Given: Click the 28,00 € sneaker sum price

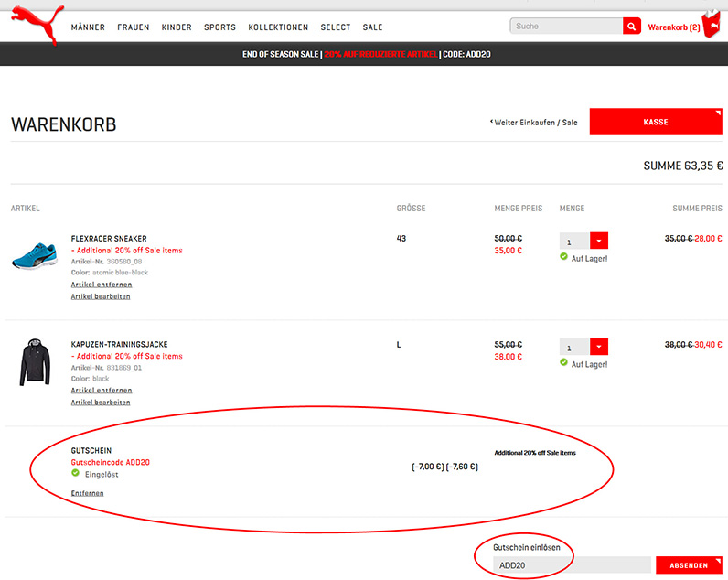Looking at the screenshot, I should click(x=708, y=238).
